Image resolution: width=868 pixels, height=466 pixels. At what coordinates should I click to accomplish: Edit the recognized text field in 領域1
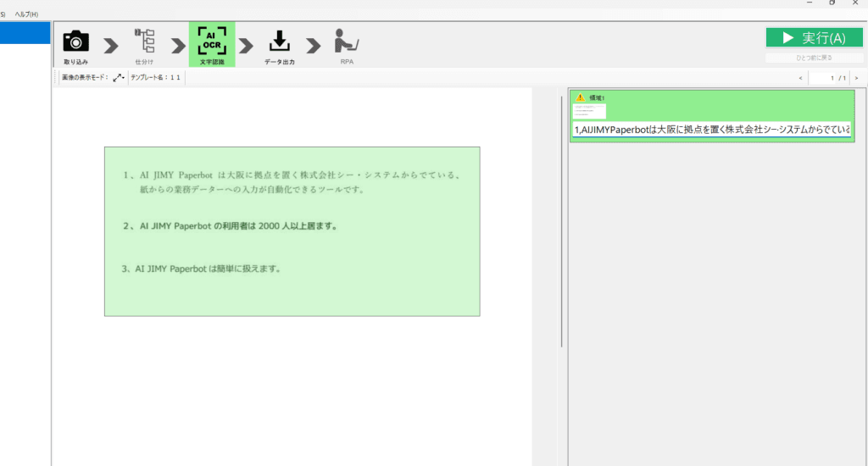point(712,130)
